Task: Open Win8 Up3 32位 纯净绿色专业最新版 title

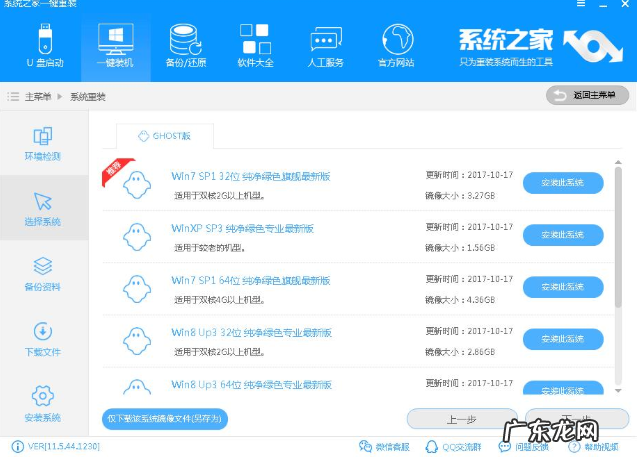Action: pyautogui.click(x=251, y=332)
